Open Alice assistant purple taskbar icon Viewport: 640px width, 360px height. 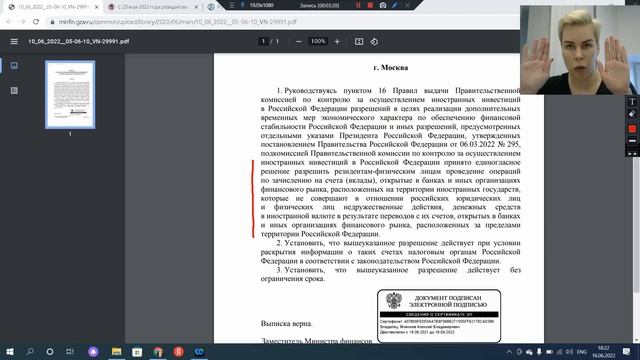[93, 351]
